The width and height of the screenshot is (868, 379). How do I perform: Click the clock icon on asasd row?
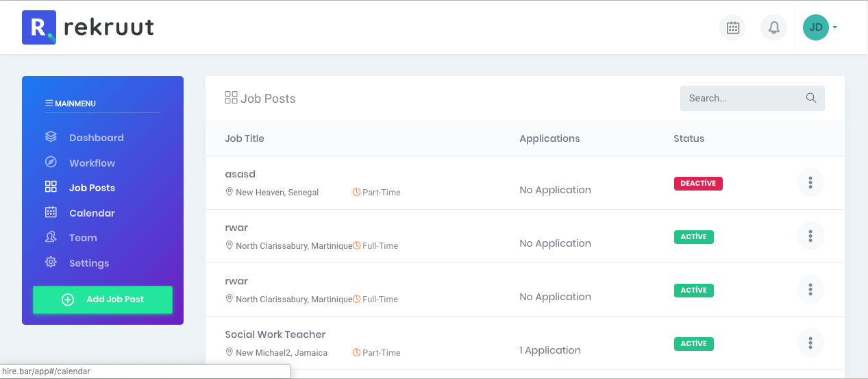coord(356,192)
